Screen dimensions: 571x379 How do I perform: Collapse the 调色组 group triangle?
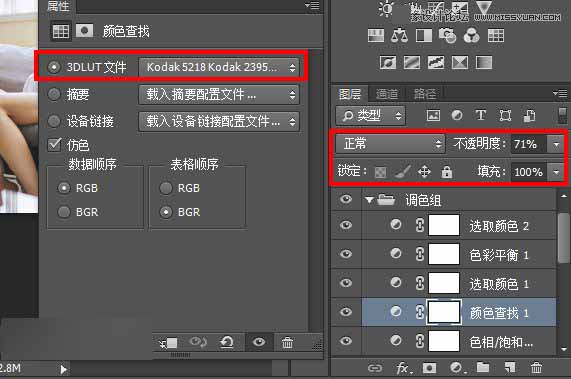click(x=369, y=200)
